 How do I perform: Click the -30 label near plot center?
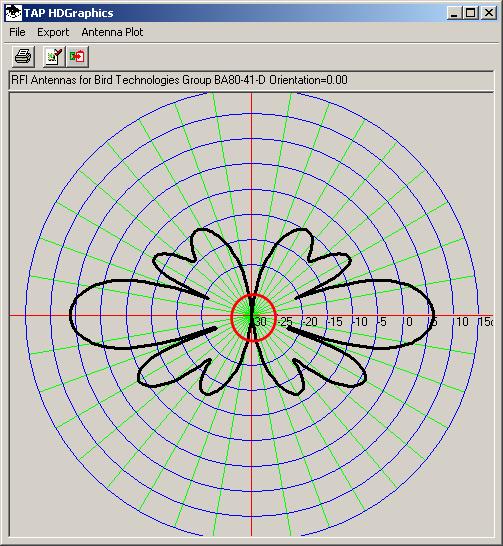(259, 321)
